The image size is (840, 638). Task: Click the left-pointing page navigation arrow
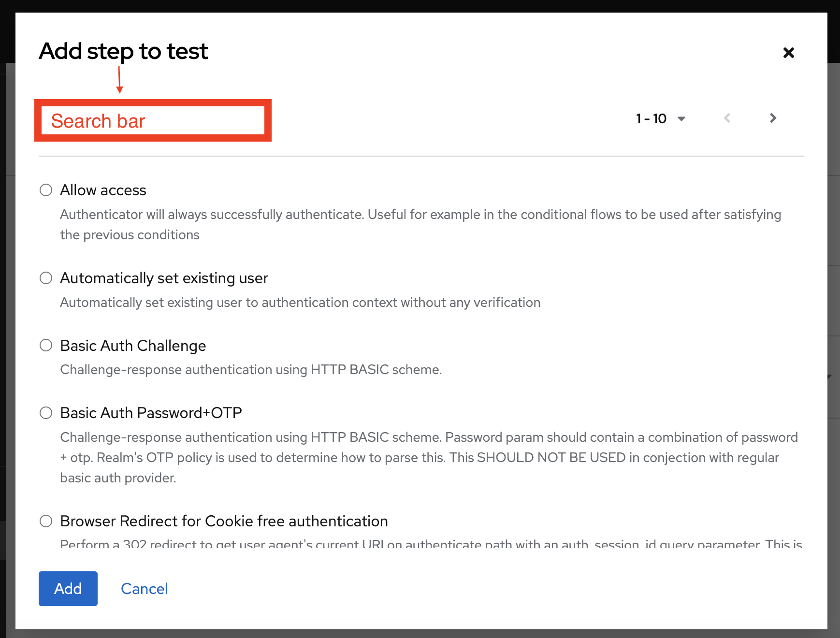pos(727,118)
